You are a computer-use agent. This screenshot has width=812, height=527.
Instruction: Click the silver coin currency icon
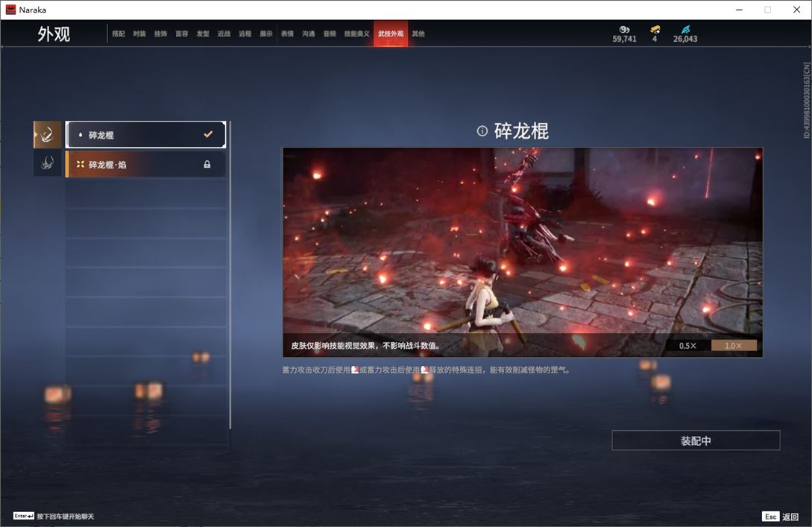pyautogui.click(x=624, y=30)
